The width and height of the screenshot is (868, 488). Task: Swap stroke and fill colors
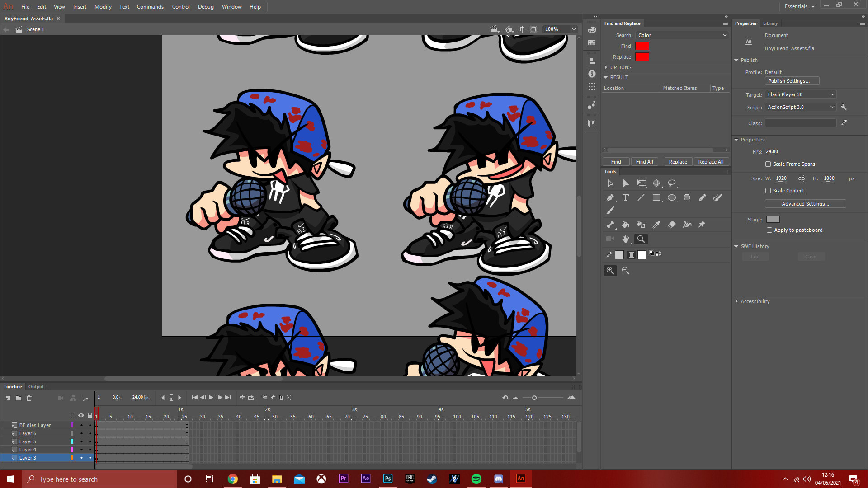click(659, 253)
